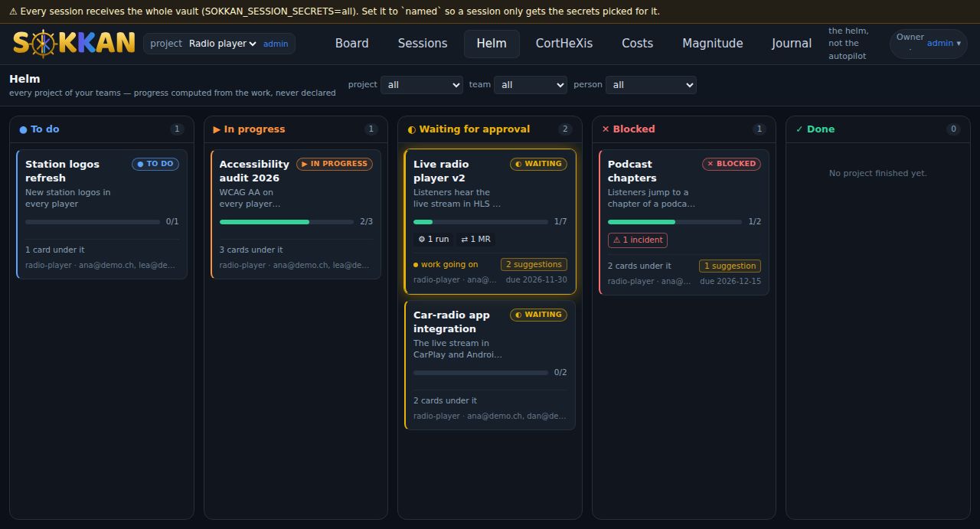Open the Owner admin user menu
Screen dimensions: 980x529
click(929, 44)
